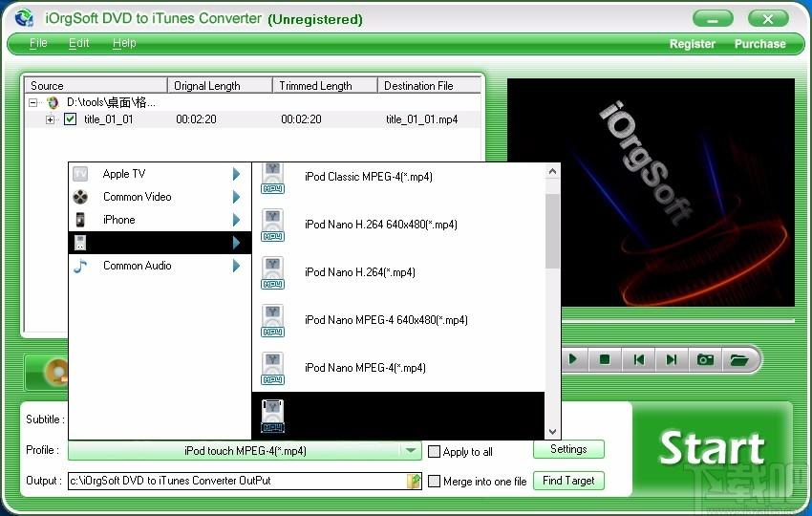
Task: Open the Profile dropdown arrow
Action: pos(411,450)
